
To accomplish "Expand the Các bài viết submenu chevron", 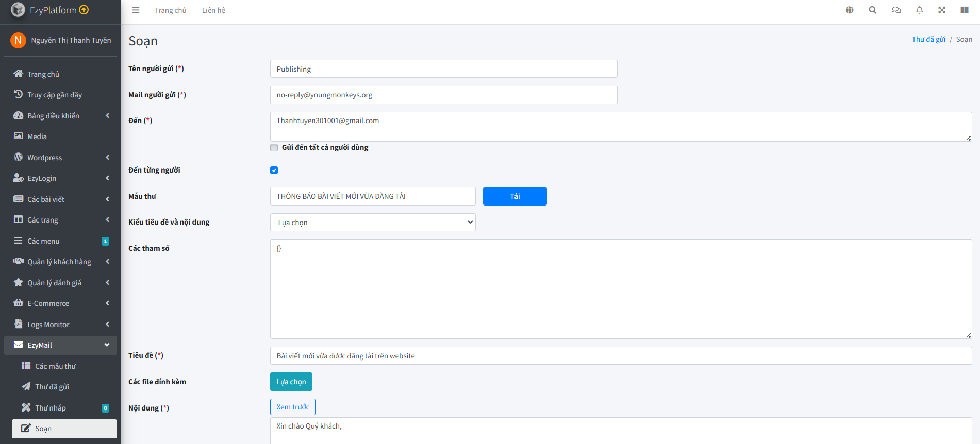I will coord(107,199).
